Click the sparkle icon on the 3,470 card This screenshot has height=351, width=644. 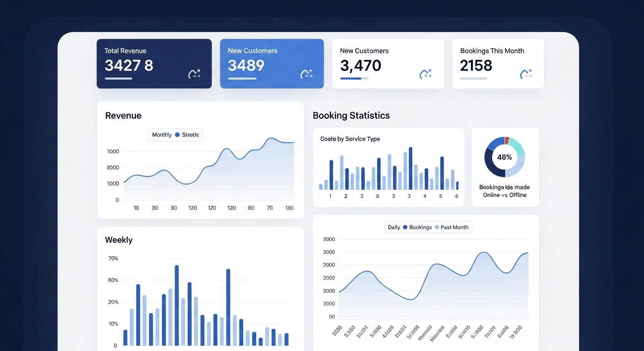point(426,74)
